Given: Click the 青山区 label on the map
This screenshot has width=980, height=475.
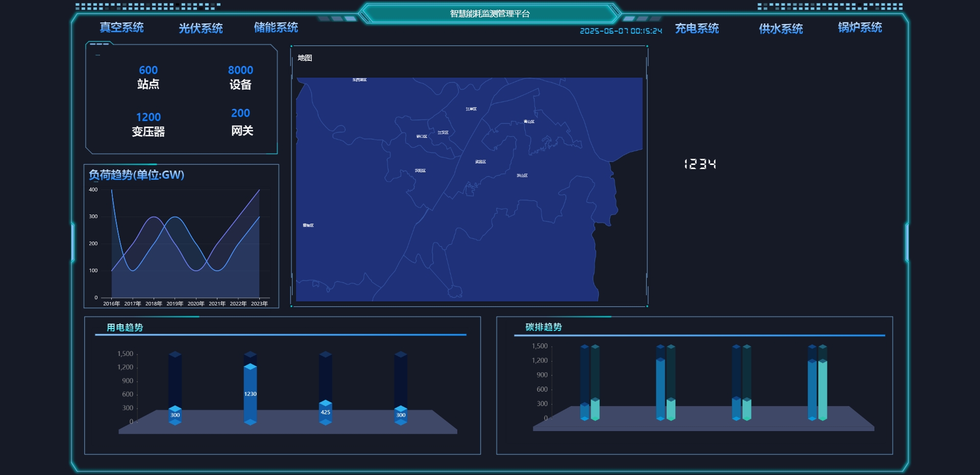Looking at the screenshot, I should pos(529,122).
